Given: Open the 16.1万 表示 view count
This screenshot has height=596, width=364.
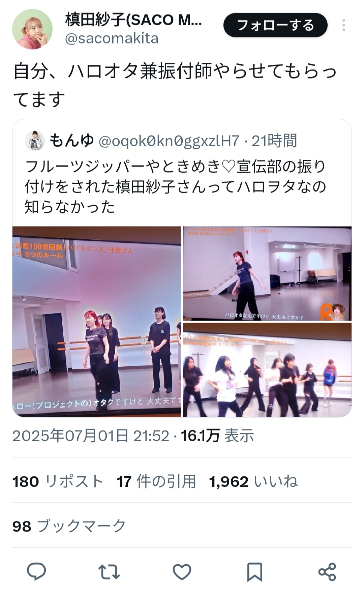Looking at the screenshot, I should [x=217, y=436].
